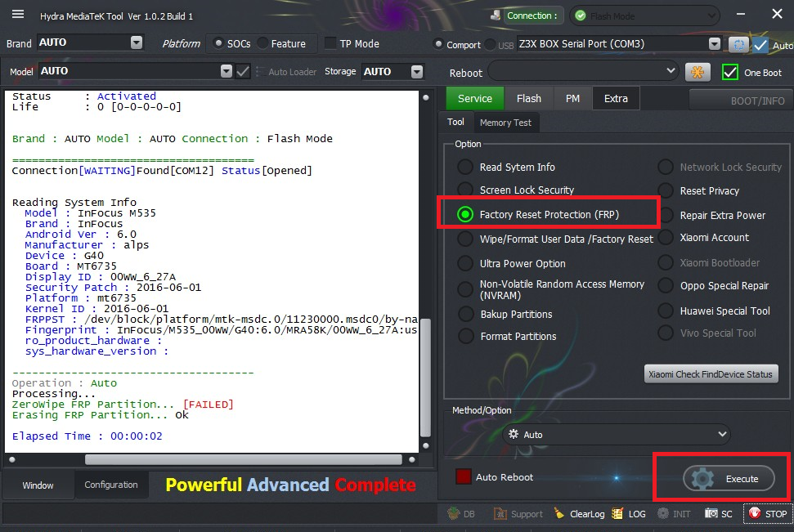The height and width of the screenshot is (532, 794).
Task: Select Format Partitions option
Action: (465, 336)
